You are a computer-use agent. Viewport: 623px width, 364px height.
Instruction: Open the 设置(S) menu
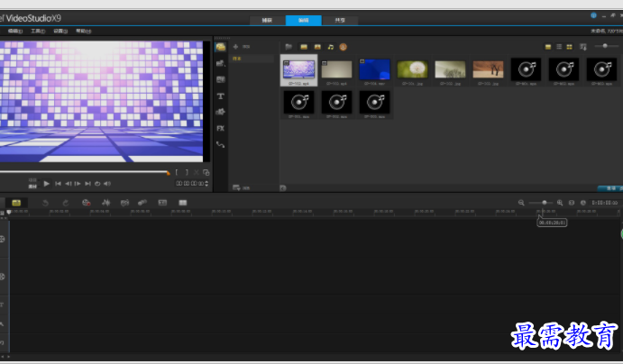[x=60, y=31]
